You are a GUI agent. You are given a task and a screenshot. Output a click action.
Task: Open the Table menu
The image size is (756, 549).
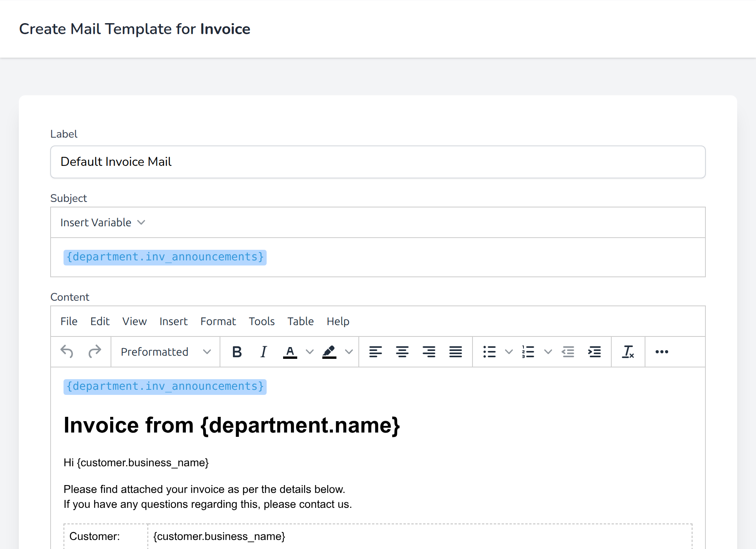click(x=300, y=321)
